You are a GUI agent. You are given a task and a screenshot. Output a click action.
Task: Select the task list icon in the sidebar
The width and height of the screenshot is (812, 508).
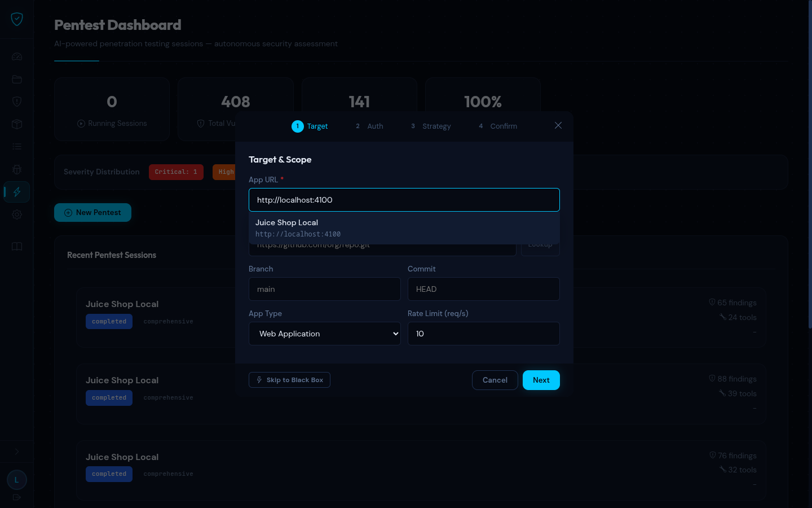point(16,147)
